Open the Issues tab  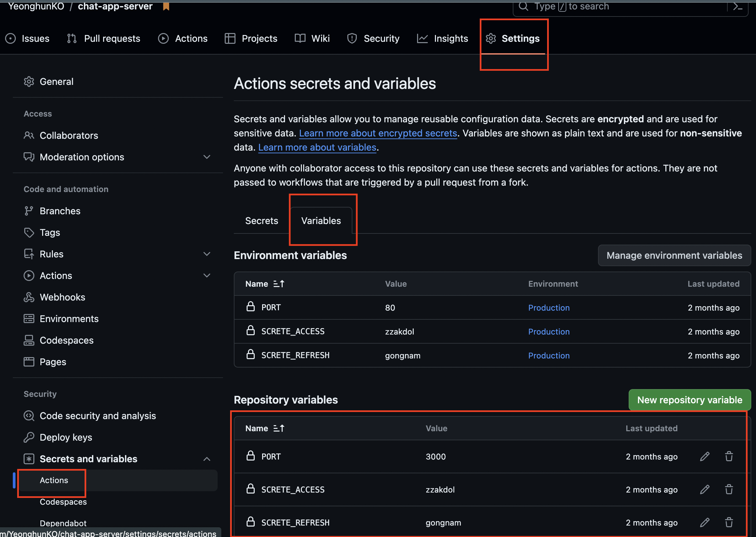click(x=28, y=38)
